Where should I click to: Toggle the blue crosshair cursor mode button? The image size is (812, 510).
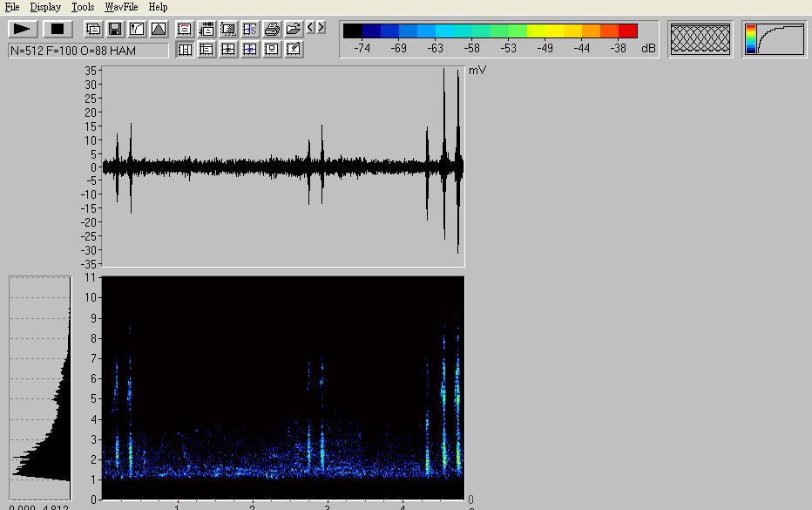pos(250,50)
